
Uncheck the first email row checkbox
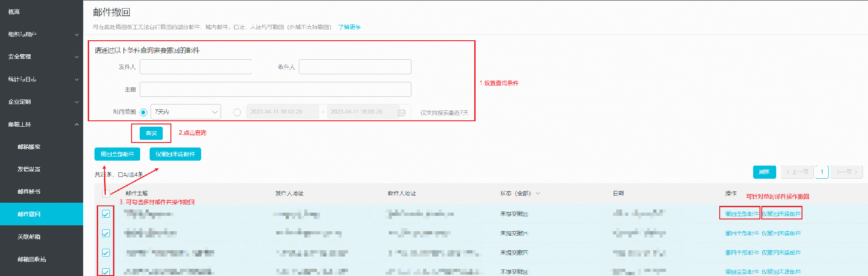point(106,214)
